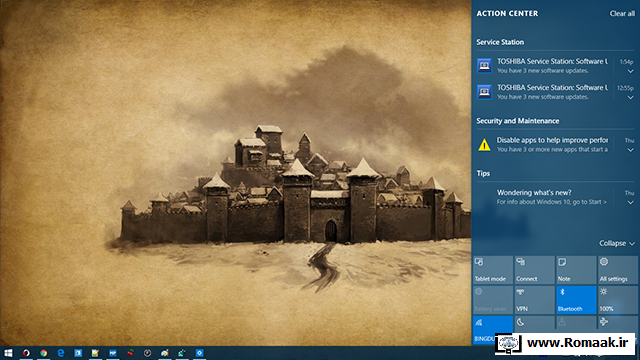Screen dimensions: 640x360
Task: Toggle Bluetooth off in quick actions
Action: 576,300
